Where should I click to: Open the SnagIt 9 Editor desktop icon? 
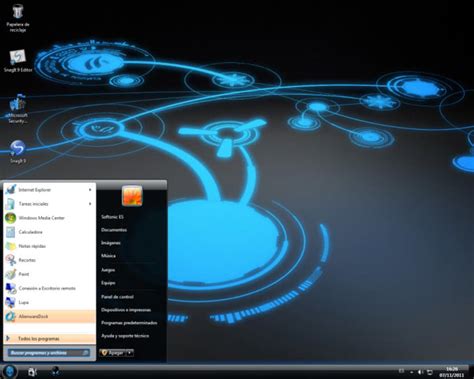18,61
